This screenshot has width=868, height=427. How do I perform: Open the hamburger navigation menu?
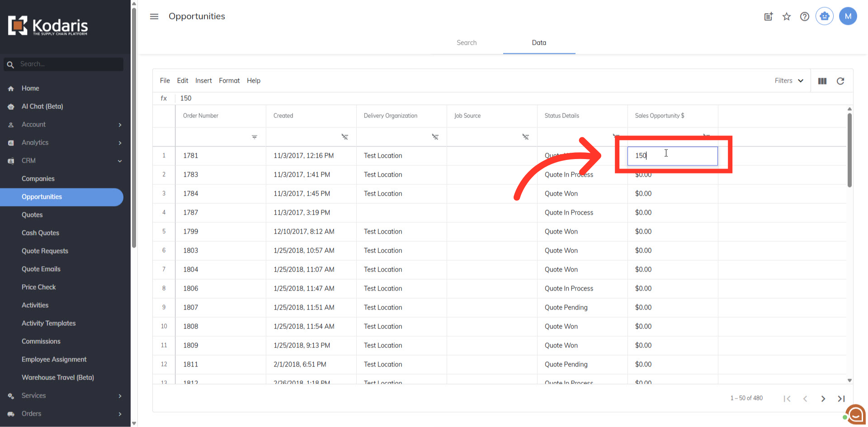point(154,17)
